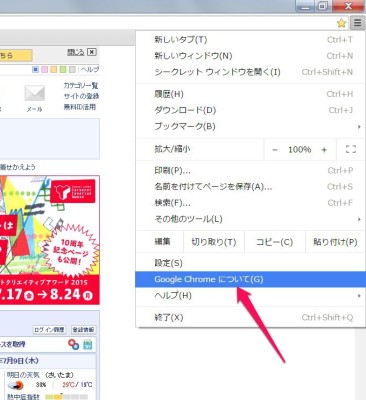Click the bookmark star icon
Image resolution: width=366 pixels, height=400 pixels.
click(341, 23)
